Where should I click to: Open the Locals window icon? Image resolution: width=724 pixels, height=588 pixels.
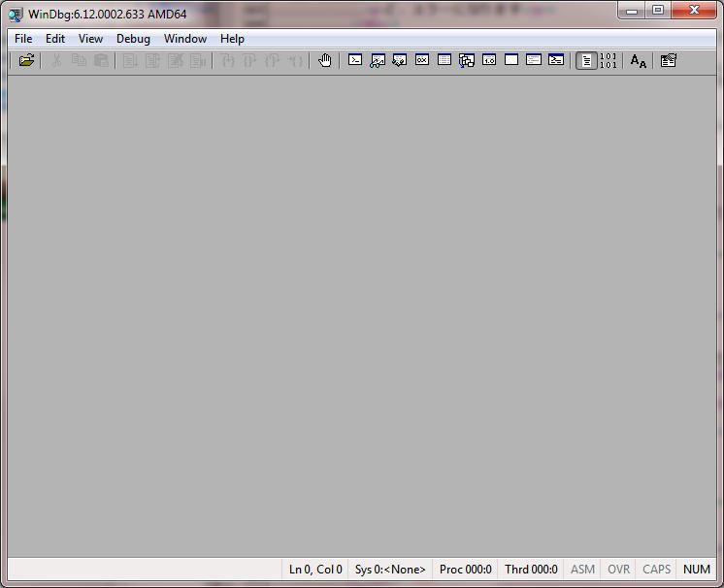coord(400,60)
